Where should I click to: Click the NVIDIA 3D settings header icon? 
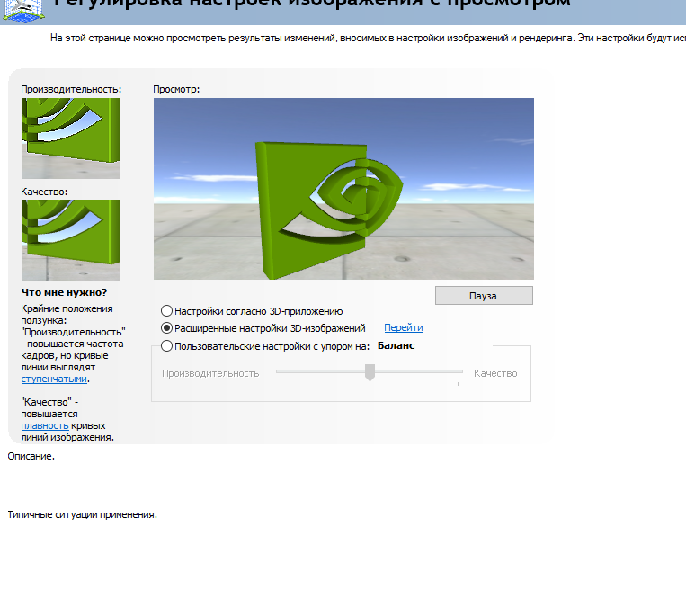[24, 11]
